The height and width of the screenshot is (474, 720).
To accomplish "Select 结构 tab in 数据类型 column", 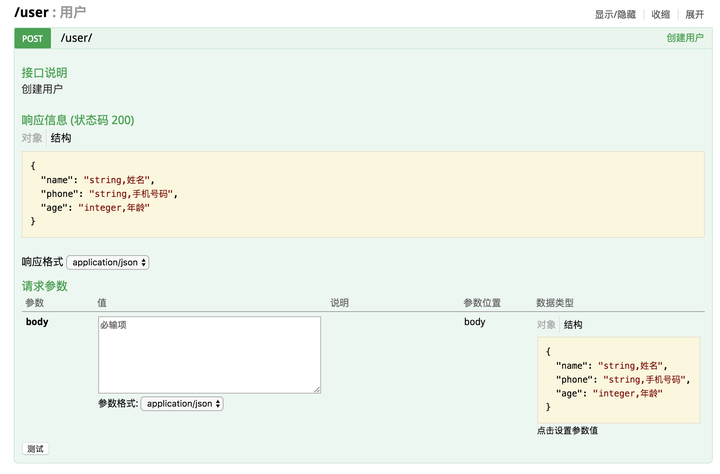I will [x=573, y=325].
